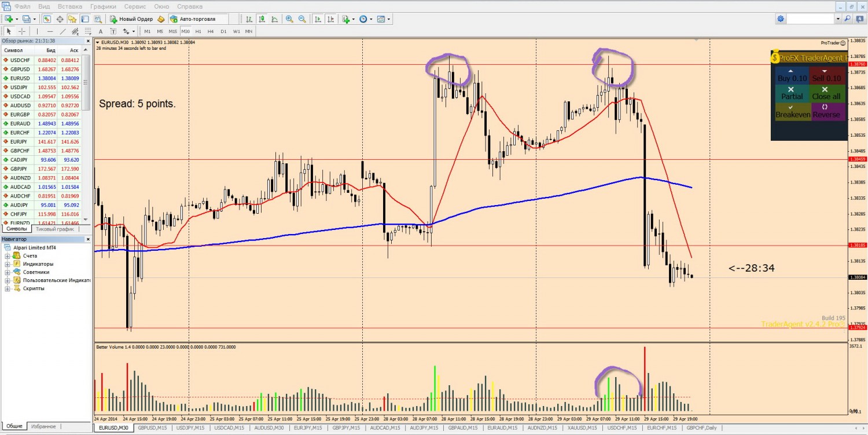The width and height of the screenshot is (868, 435).
Task: Select the M30 timeframe button
Action: point(186,31)
